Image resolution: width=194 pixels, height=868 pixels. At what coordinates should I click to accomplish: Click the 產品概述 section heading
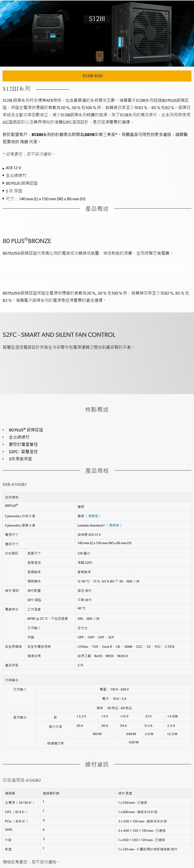97,209
